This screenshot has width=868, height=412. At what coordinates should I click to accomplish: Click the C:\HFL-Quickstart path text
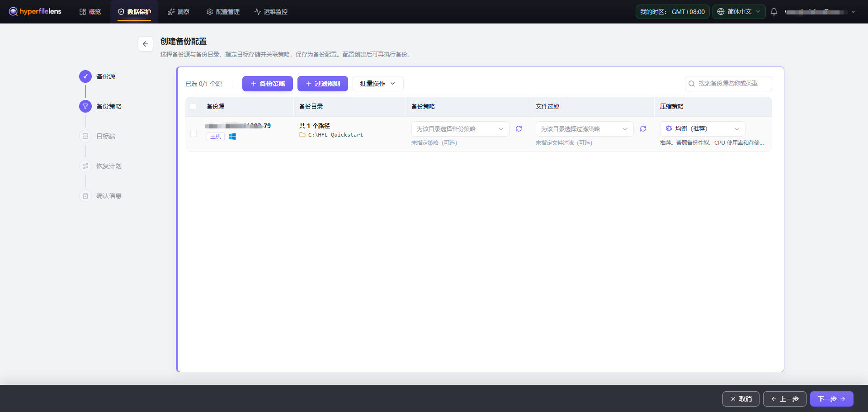pos(335,135)
